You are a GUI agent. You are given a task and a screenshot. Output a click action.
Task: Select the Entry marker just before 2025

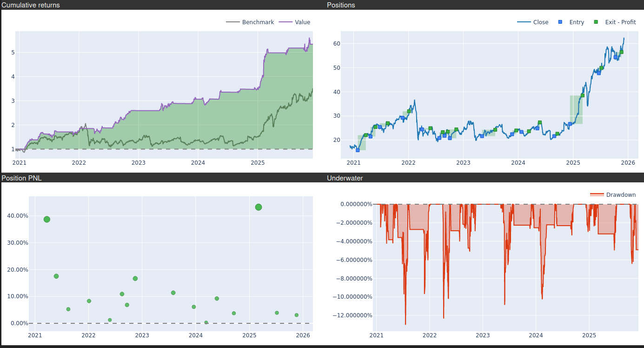point(570,124)
